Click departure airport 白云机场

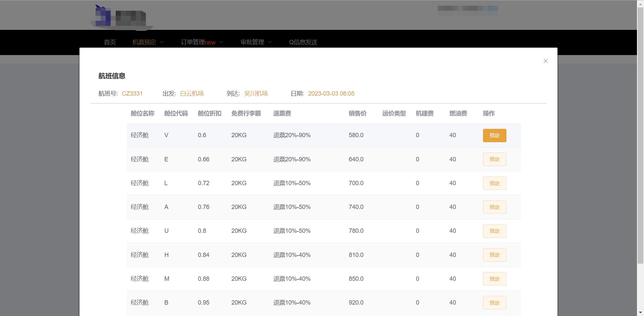coord(192,94)
